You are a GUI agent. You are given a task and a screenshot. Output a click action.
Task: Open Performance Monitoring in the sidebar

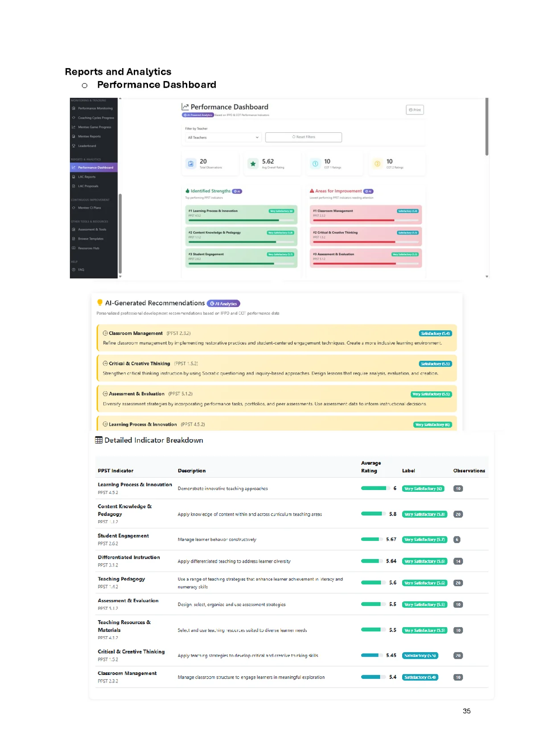[95, 108]
